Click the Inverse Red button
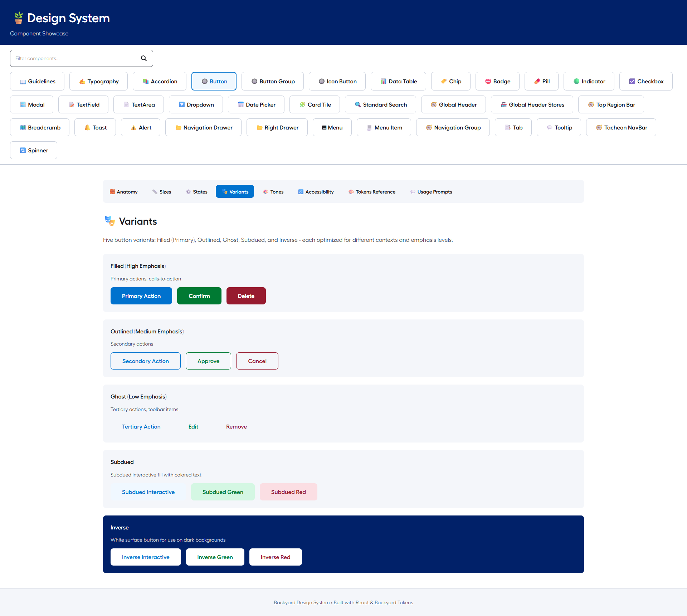The height and width of the screenshot is (616, 687). point(276,557)
